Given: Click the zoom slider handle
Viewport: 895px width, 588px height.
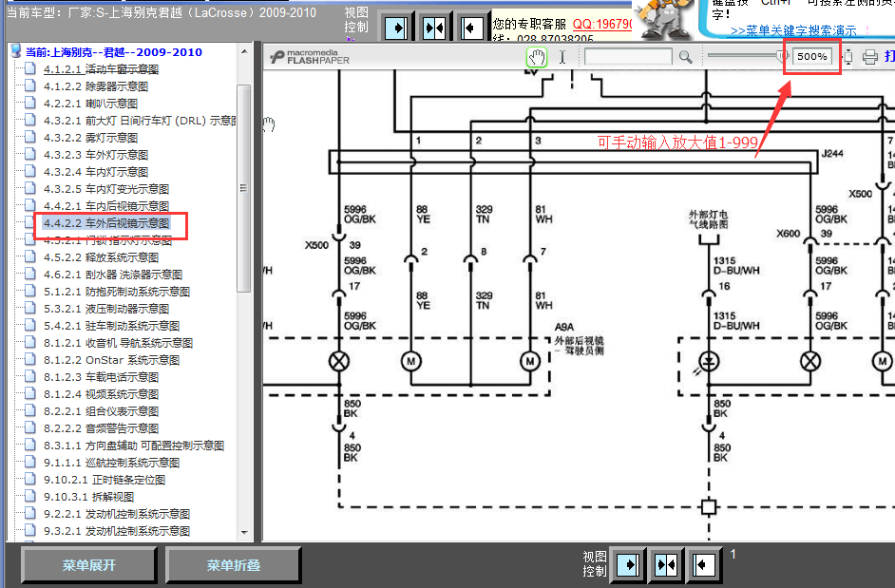Looking at the screenshot, I should 783,55.
